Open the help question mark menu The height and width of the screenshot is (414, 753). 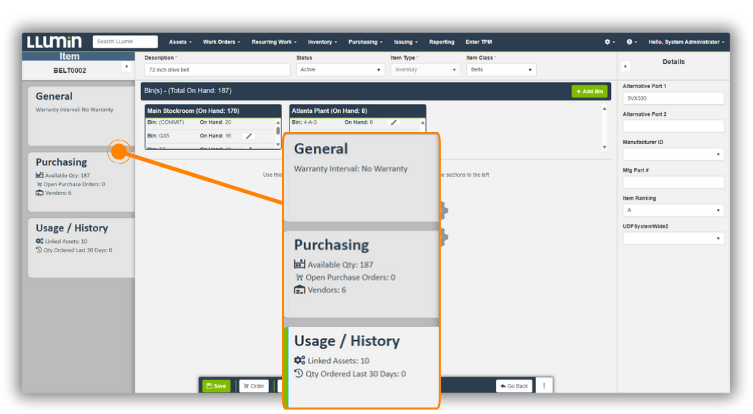(x=631, y=42)
